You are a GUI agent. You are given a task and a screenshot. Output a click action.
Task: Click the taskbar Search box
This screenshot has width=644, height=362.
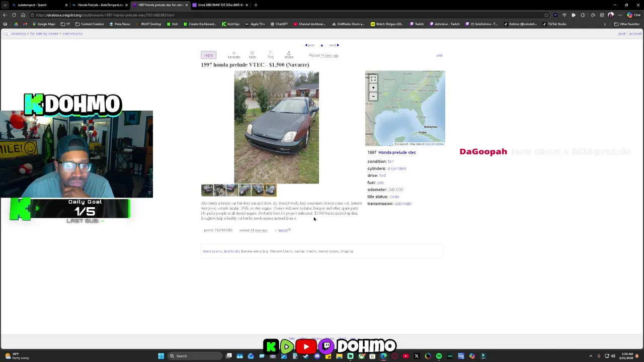195,356
